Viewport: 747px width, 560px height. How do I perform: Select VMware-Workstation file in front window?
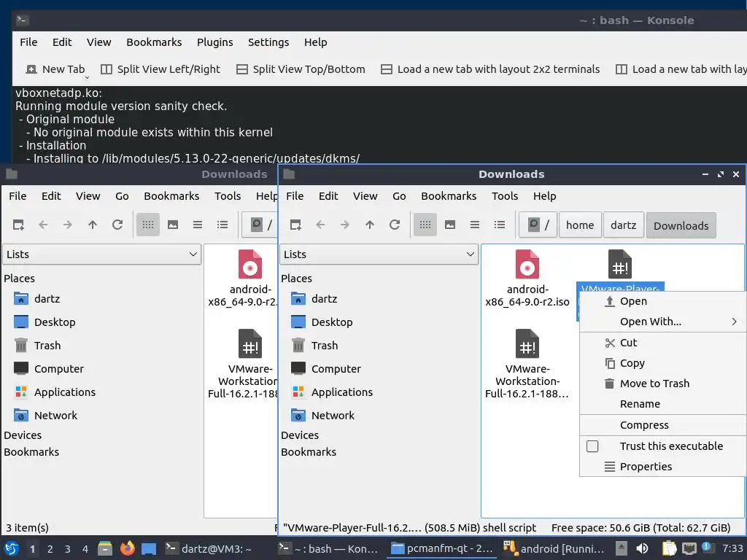click(x=527, y=364)
